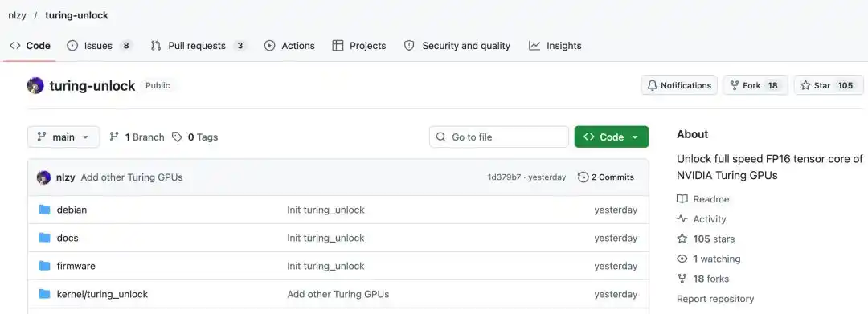Expand the green Code dropdown button

(612, 137)
